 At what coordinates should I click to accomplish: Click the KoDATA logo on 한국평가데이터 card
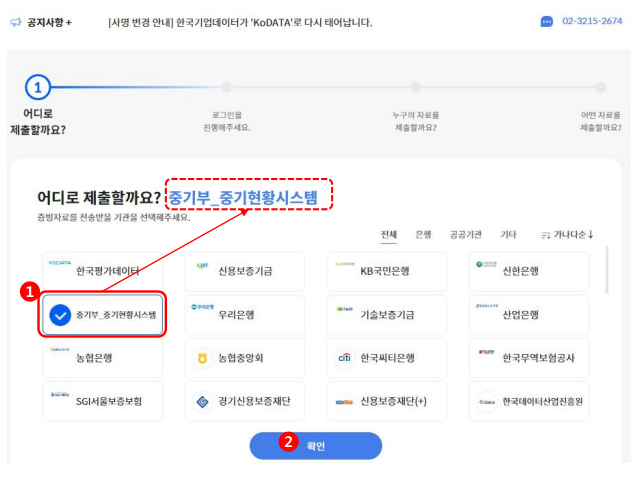(60, 263)
